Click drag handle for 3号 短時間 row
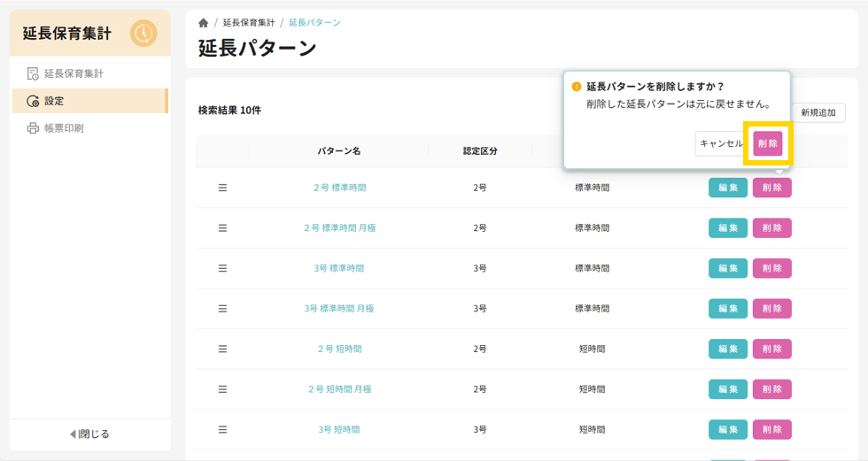Viewport: 868px width, 461px height. (x=222, y=430)
